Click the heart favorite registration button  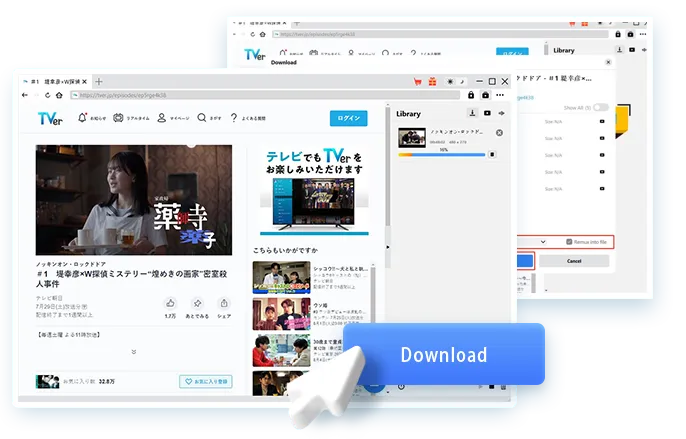(206, 382)
